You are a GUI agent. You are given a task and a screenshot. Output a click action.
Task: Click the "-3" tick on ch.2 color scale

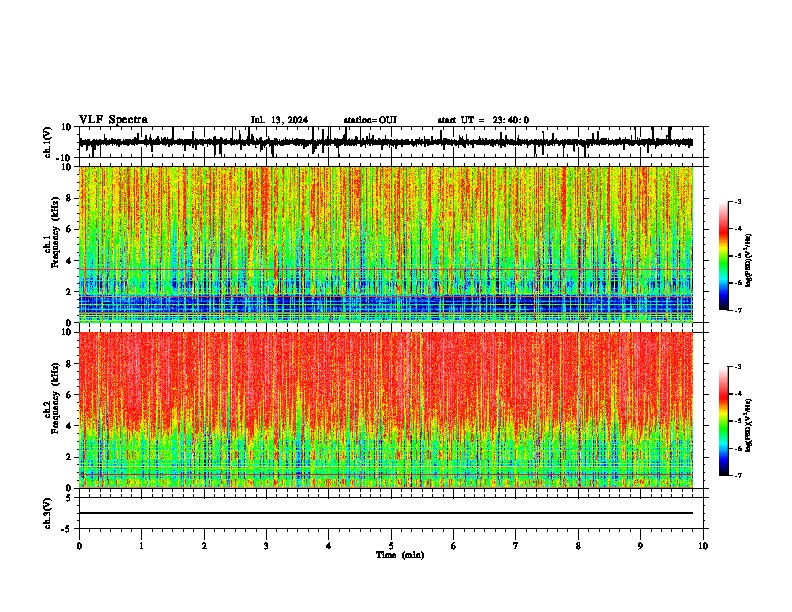click(737, 367)
